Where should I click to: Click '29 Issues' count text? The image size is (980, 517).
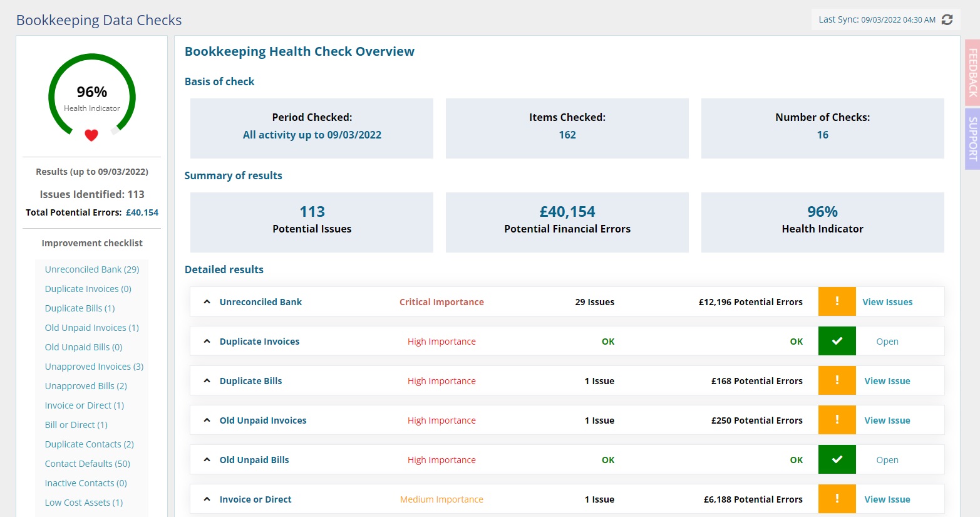click(595, 302)
